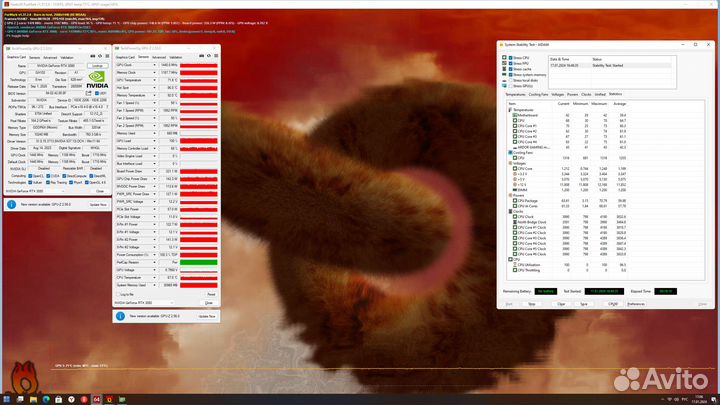
Task: Open Microsoft Store from the taskbar
Action: tap(58, 399)
